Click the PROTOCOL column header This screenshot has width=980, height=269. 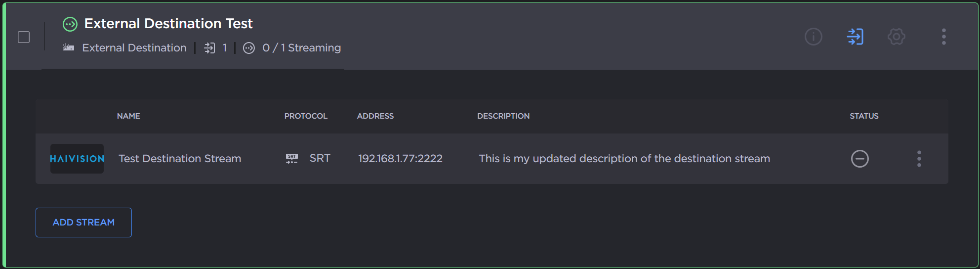coord(306,116)
